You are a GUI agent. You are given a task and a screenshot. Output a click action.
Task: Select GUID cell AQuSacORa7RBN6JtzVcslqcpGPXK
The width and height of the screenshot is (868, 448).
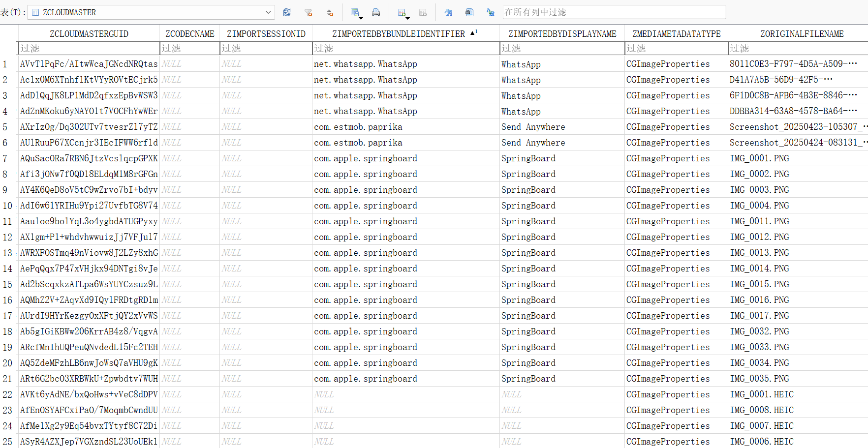pos(89,158)
